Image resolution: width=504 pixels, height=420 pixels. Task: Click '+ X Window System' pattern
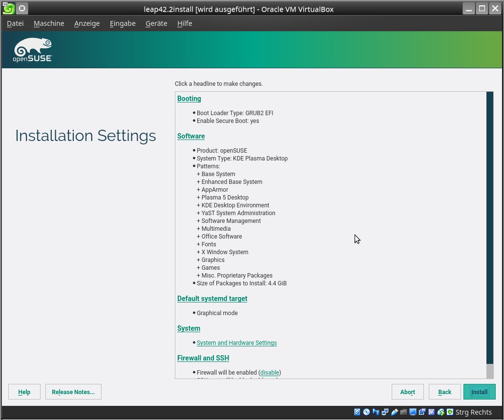222,252
